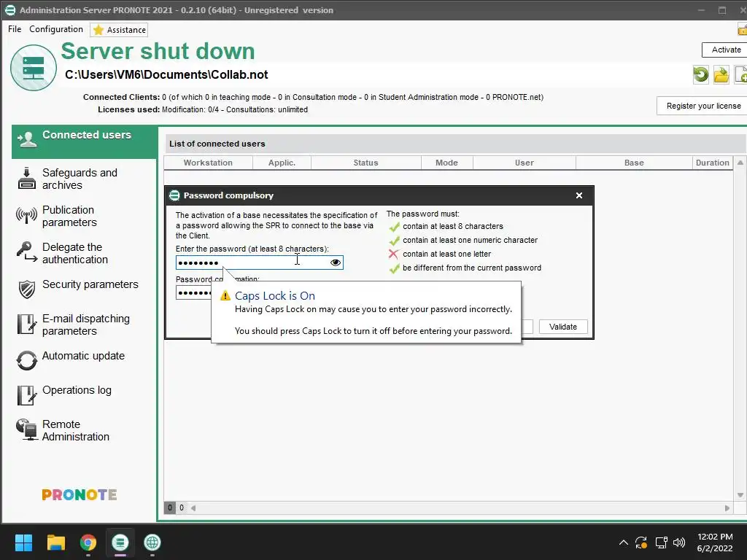This screenshot has height=560, width=747.
Task: Click the PRONOTE server taskbar icon
Action: click(x=120, y=542)
